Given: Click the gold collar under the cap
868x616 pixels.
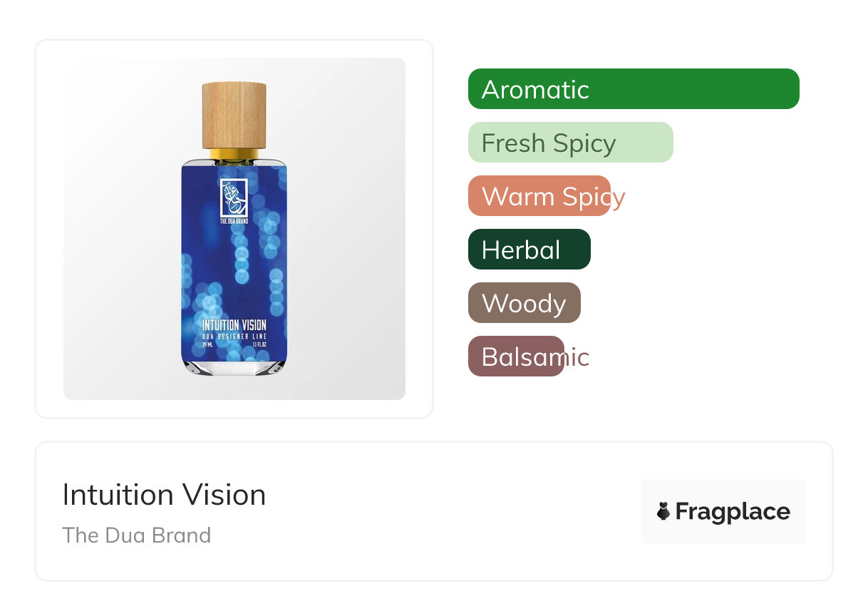Looking at the screenshot, I should (x=234, y=154).
